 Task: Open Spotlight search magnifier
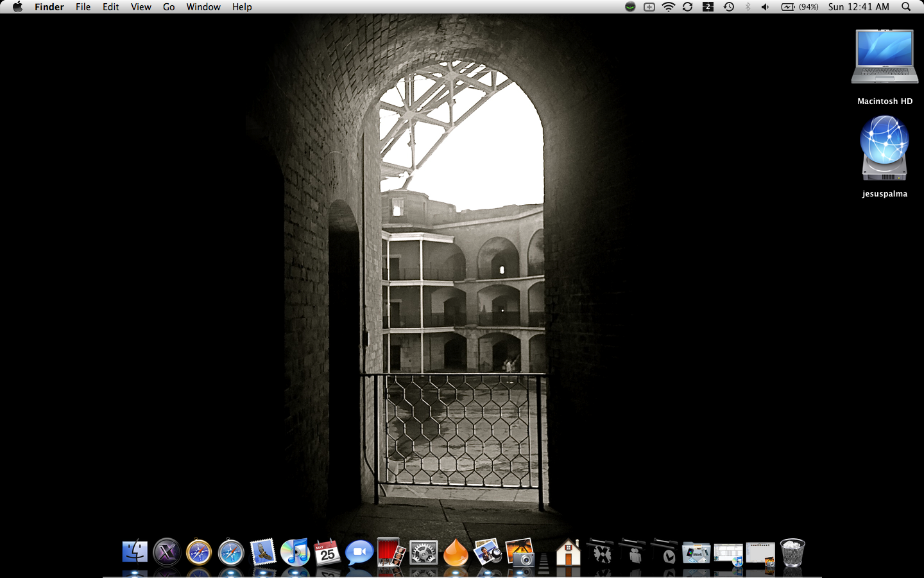[x=906, y=7]
